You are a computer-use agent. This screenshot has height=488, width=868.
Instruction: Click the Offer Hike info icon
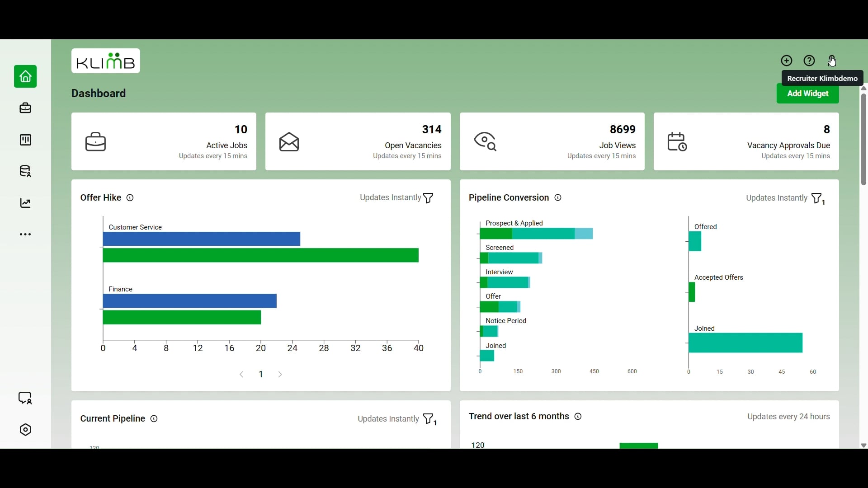point(130,198)
